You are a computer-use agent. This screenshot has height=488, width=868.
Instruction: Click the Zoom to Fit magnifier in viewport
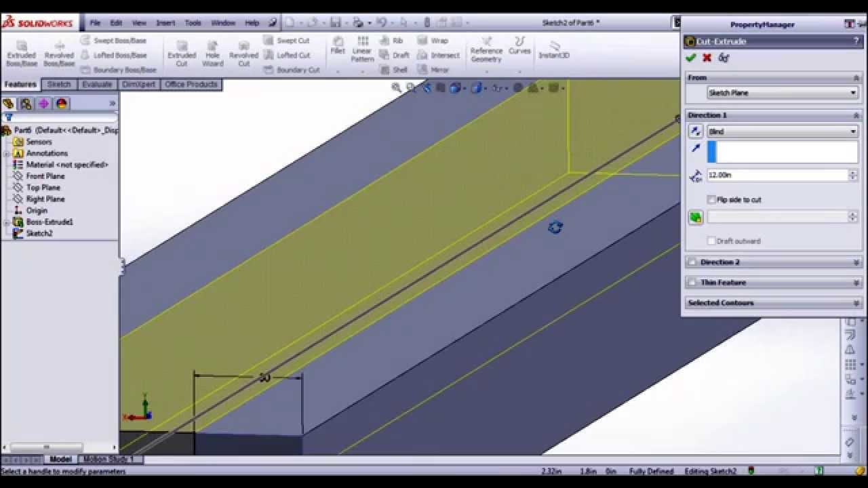tap(397, 87)
